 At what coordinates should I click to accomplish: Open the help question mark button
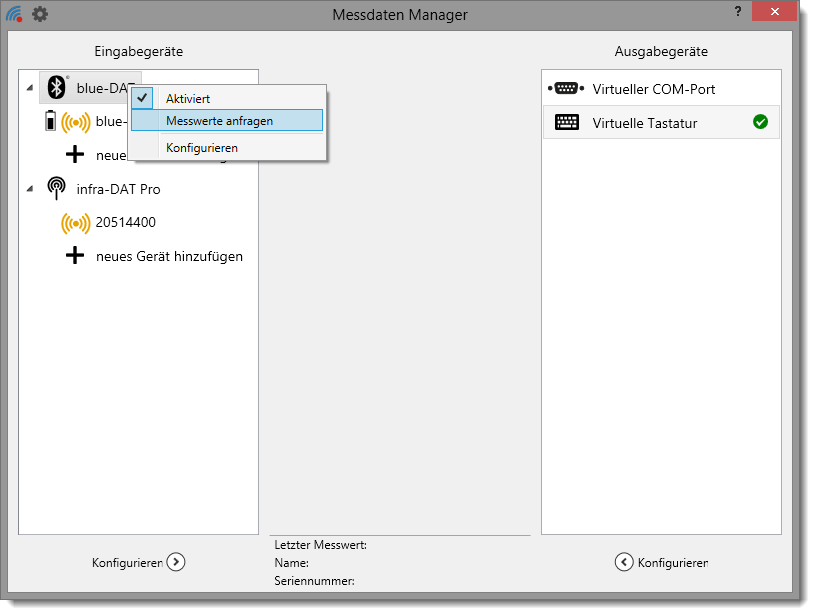738,10
